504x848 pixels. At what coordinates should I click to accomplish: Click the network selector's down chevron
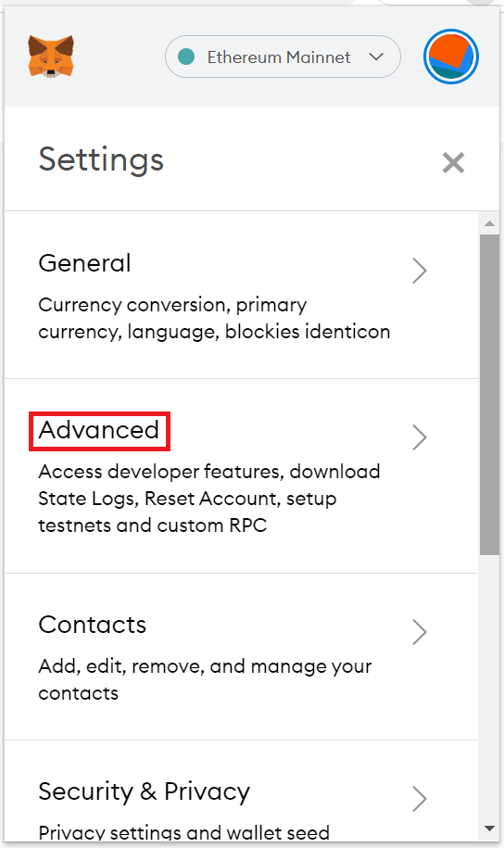point(376,57)
